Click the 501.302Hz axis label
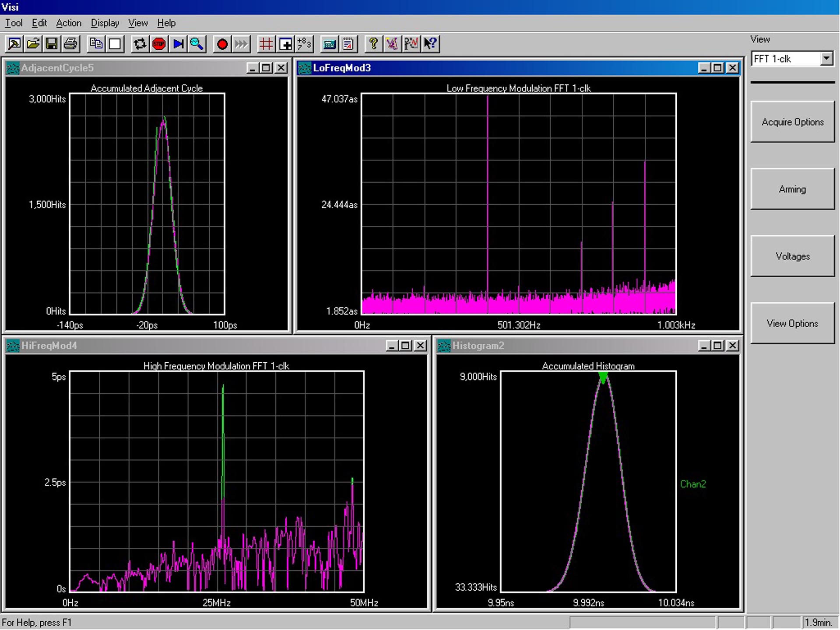This screenshot has width=840, height=630. (x=519, y=325)
